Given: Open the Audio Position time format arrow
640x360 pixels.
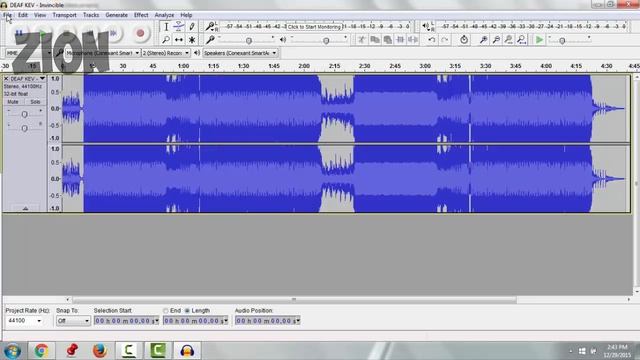Looking at the screenshot, I should pos(298,321).
